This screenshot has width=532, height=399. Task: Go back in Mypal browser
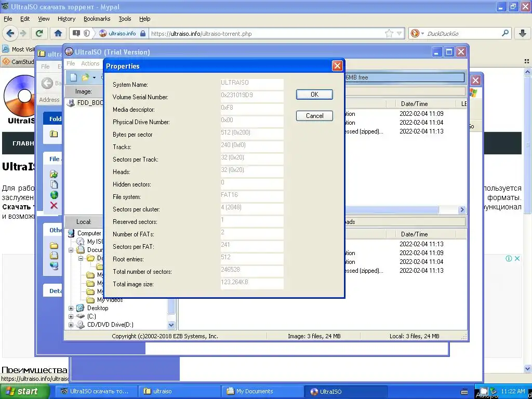10,33
